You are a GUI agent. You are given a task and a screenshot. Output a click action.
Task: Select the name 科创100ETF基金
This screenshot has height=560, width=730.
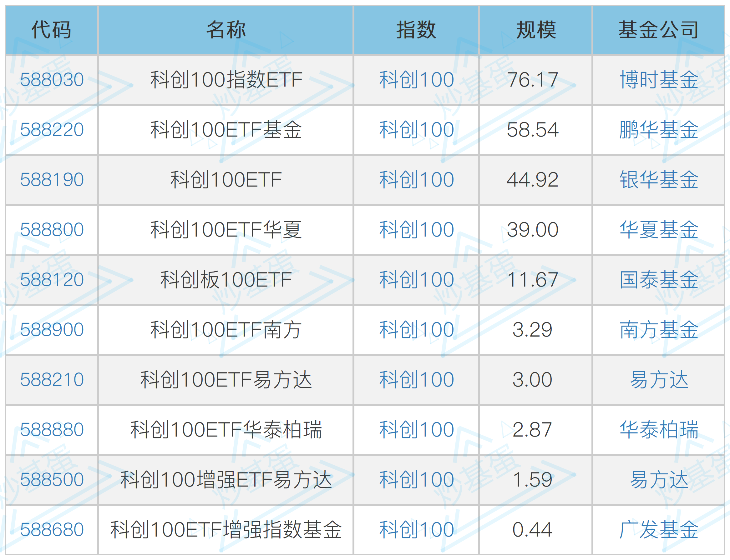tap(226, 130)
